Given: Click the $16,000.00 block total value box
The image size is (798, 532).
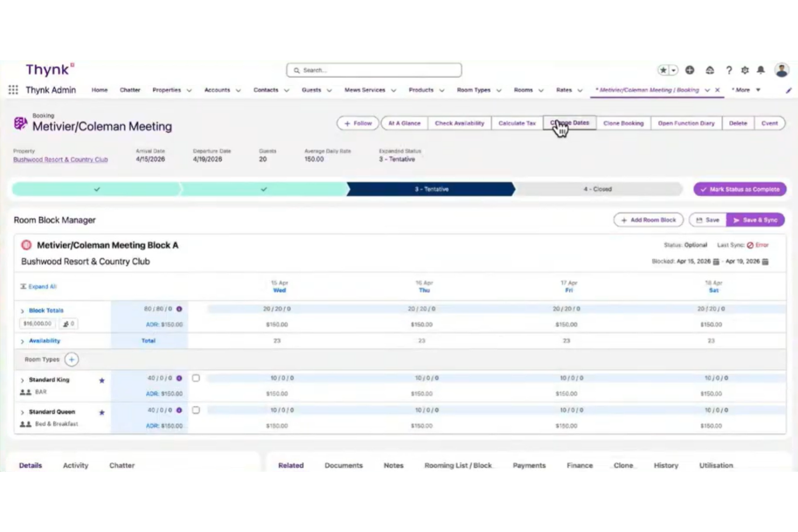Looking at the screenshot, I should point(37,323).
